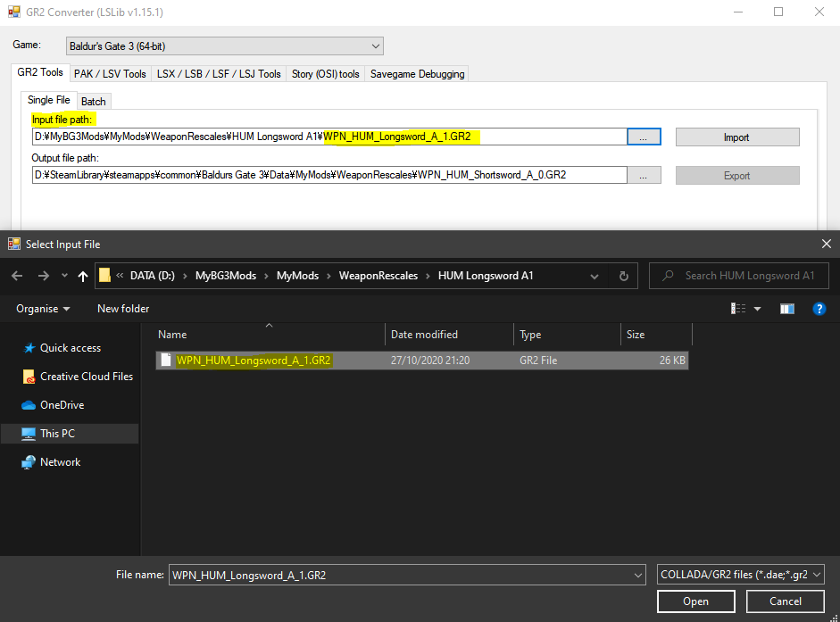Click the Import button

(737, 137)
